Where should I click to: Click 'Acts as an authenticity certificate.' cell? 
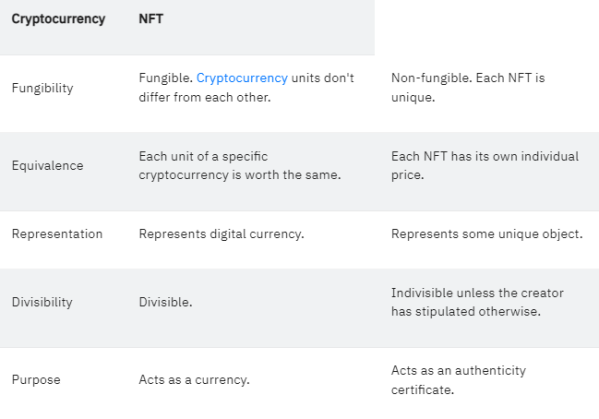458,380
